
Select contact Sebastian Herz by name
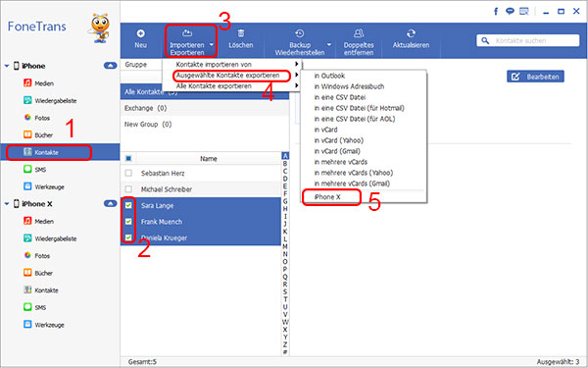coord(163,174)
